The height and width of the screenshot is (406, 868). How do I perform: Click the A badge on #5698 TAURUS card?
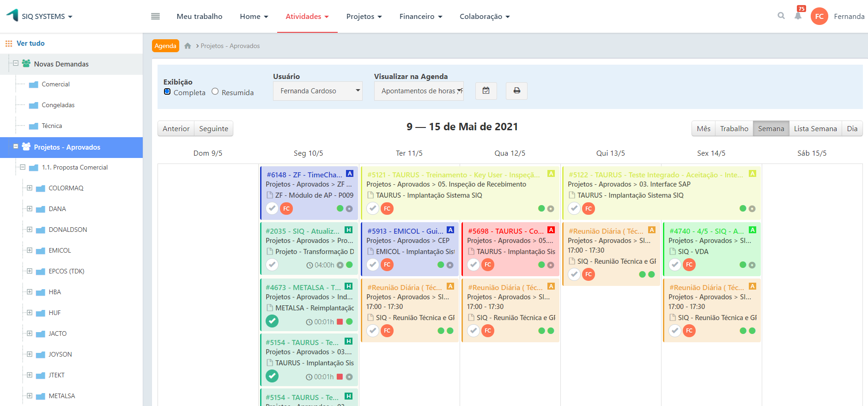[551, 230]
